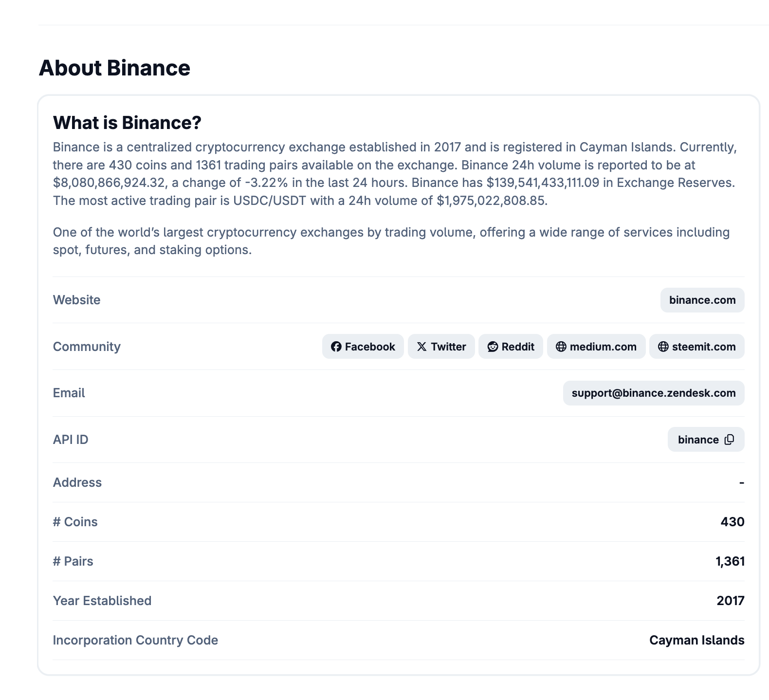Viewport: 769px width, 700px height.
Task: Click the API ID row label
Action: (71, 440)
